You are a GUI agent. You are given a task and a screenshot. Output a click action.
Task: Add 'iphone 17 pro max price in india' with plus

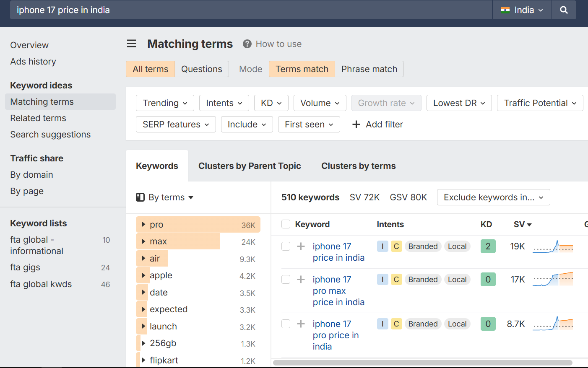click(x=301, y=280)
